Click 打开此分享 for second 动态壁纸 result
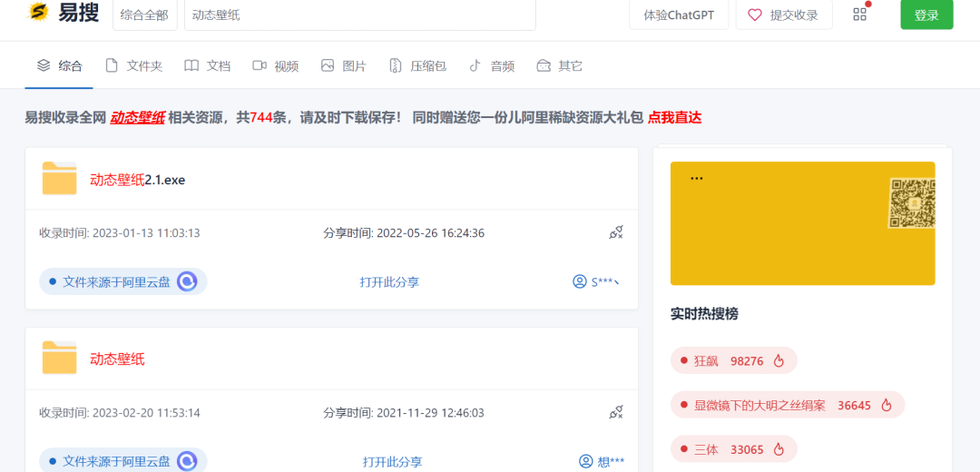 (x=393, y=462)
